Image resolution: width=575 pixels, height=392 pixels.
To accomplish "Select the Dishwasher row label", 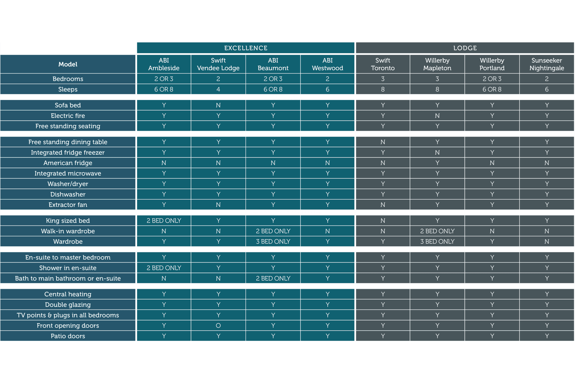I will coord(68,194).
